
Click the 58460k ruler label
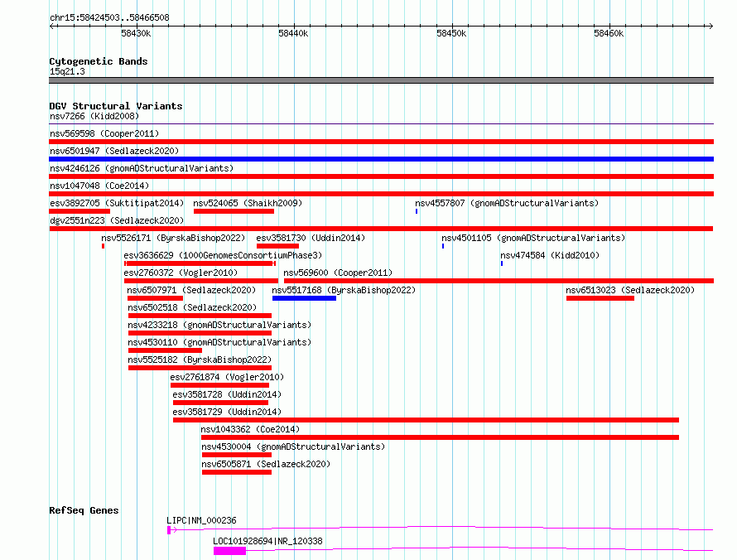(609, 33)
